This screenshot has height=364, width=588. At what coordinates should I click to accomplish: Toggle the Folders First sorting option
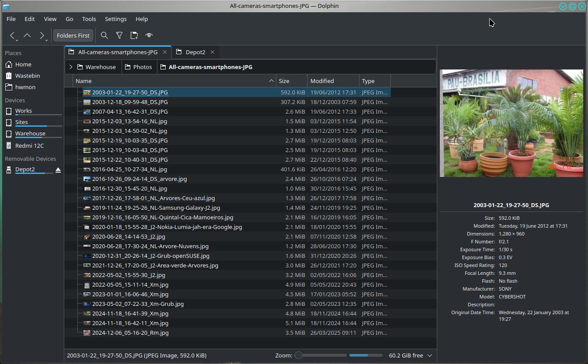click(73, 35)
